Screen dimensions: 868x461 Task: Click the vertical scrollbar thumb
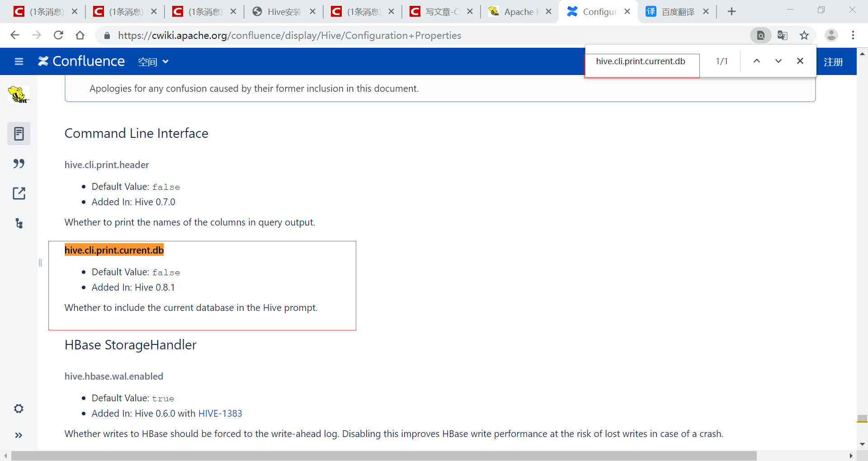click(x=863, y=418)
